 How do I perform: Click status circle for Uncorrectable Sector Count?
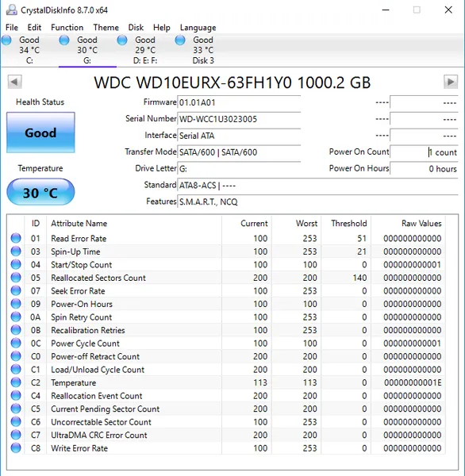click(16, 422)
